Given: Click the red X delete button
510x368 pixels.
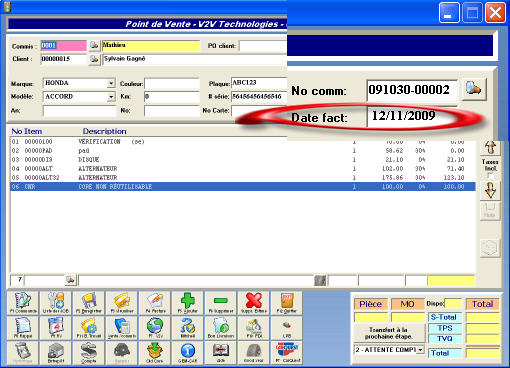Looking at the screenshot, I should tap(254, 303).
